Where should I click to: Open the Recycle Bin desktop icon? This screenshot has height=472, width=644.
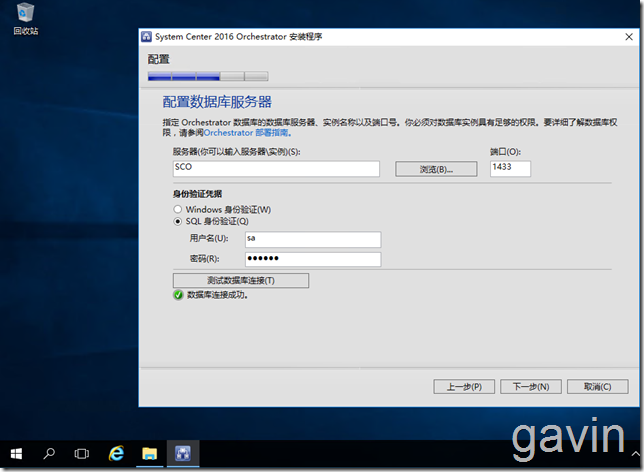[25, 18]
